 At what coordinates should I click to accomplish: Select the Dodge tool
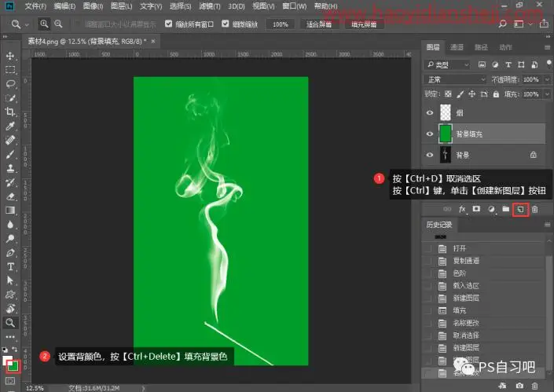click(10, 239)
